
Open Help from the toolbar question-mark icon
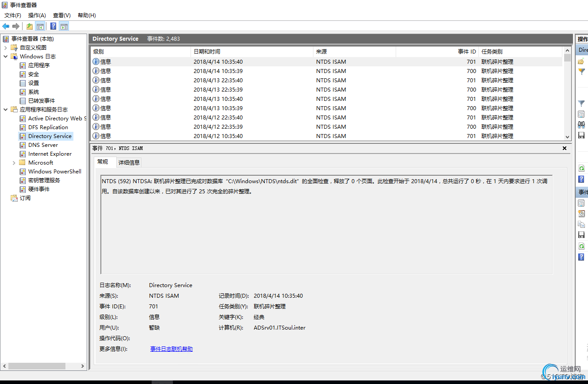point(53,26)
